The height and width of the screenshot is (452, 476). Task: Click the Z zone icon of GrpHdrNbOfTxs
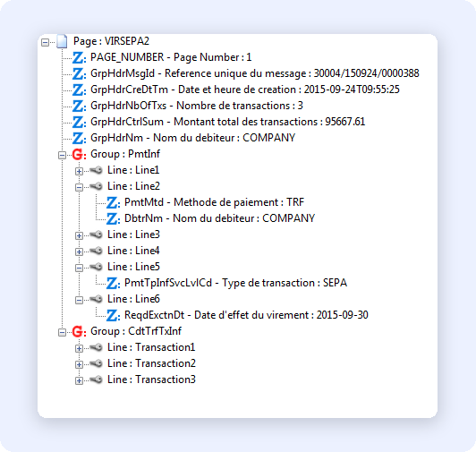tap(79, 106)
